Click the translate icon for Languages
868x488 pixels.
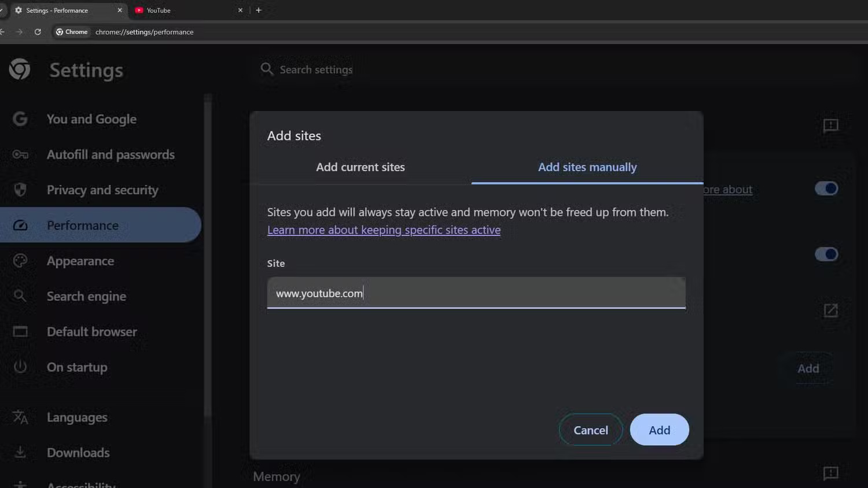(x=20, y=417)
